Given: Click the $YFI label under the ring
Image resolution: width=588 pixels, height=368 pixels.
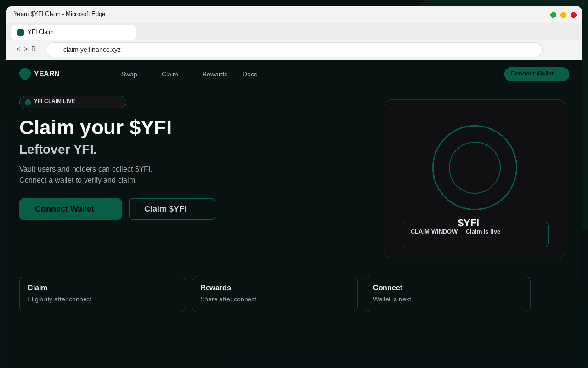Looking at the screenshot, I should click(x=469, y=223).
